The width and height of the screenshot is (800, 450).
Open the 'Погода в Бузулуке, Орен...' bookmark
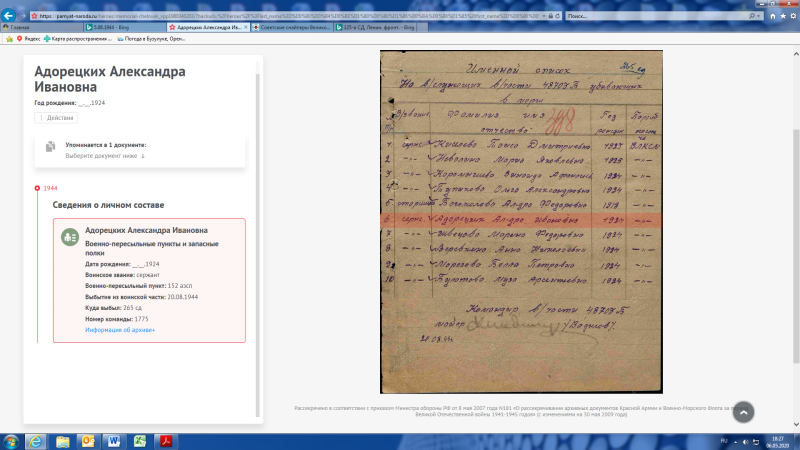tap(151, 39)
